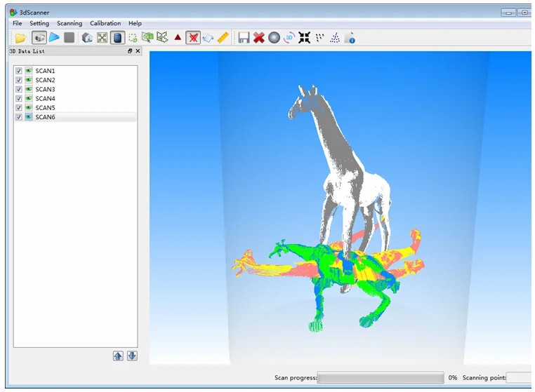Close the 3D Data List panel

point(138,50)
